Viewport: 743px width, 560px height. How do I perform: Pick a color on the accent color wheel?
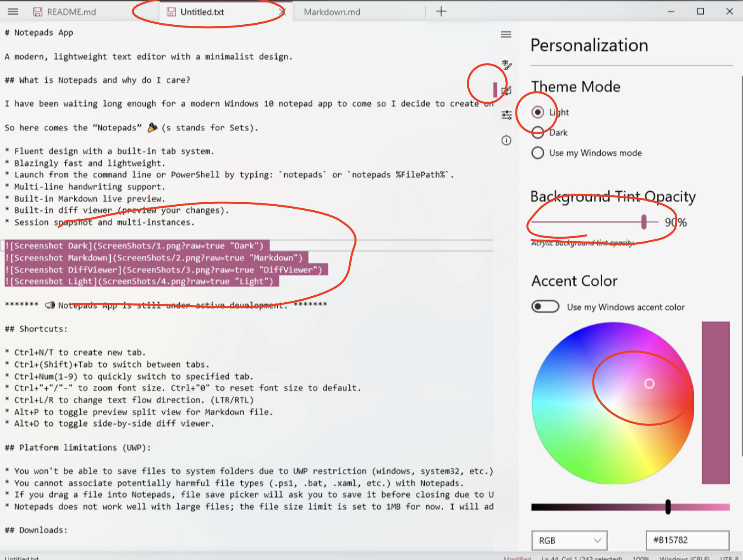click(613, 403)
